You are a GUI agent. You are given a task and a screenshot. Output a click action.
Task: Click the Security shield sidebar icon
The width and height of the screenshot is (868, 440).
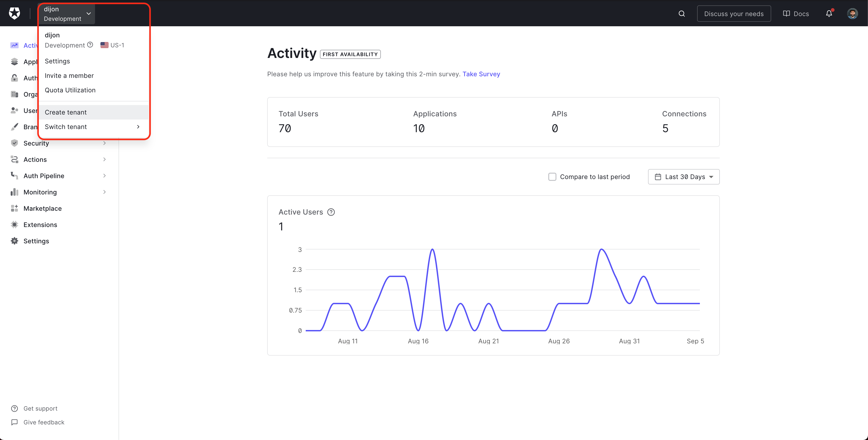(x=14, y=143)
